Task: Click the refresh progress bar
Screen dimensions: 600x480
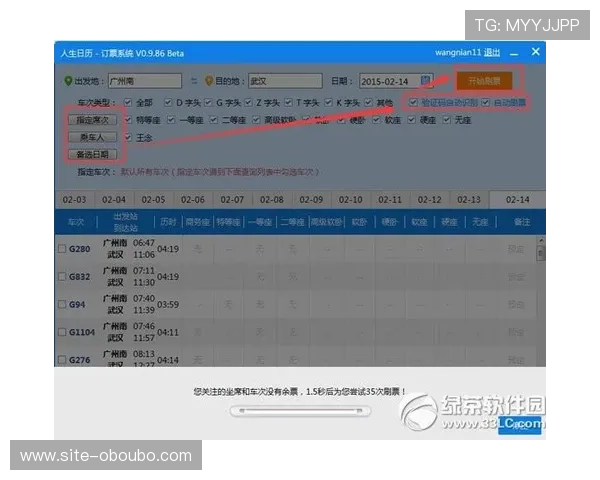Action: tap(300, 411)
